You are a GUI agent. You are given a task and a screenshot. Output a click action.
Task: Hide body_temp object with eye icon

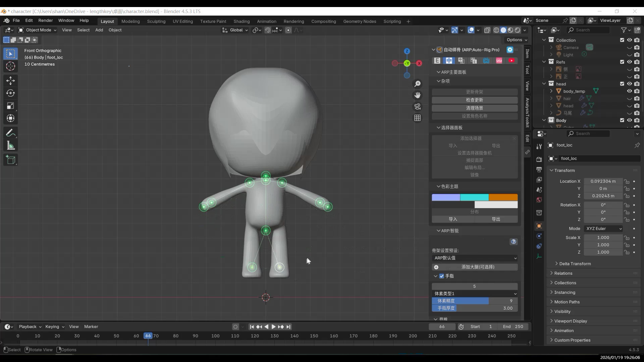click(x=629, y=91)
